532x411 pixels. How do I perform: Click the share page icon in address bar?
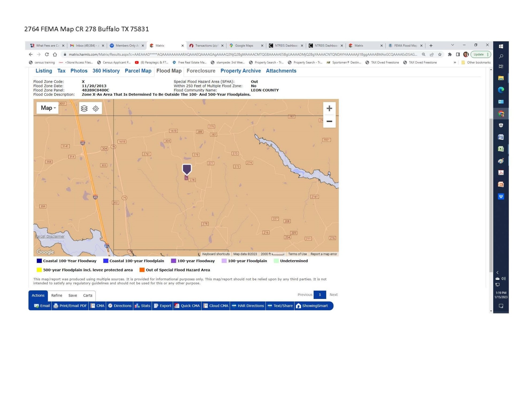432,54
